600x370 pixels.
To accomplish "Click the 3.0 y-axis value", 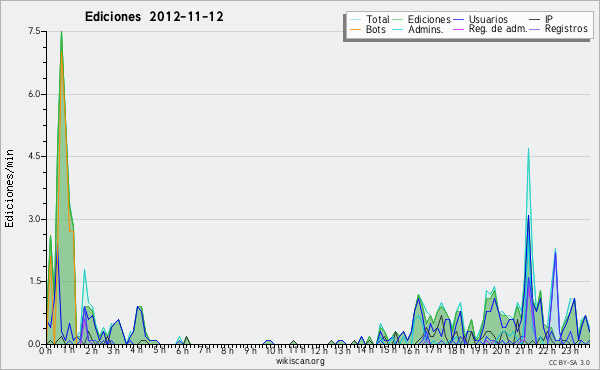I will tap(34, 219).
